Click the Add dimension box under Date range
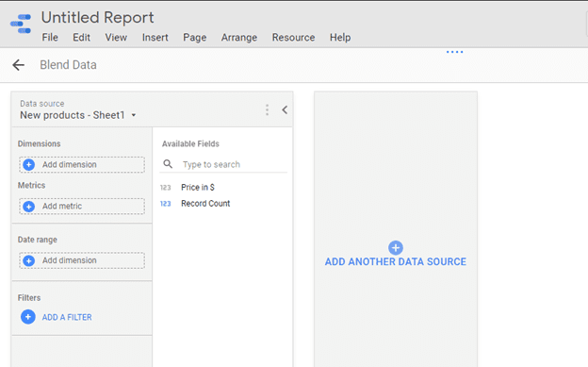Image resolution: width=588 pixels, height=367 pixels. point(82,260)
